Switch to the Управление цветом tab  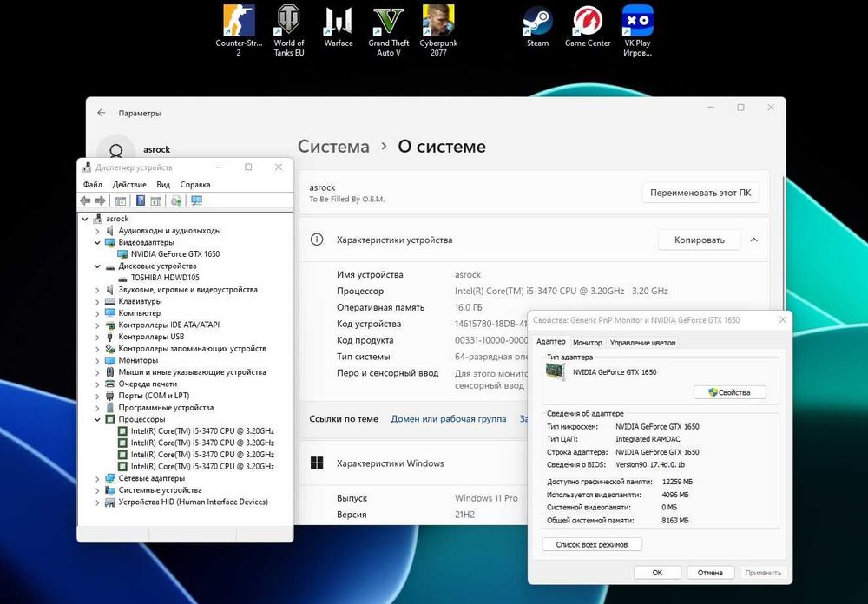coord(642,343)
